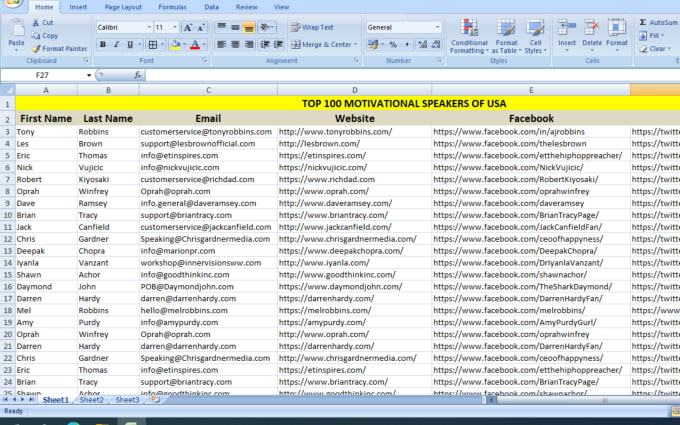This screenshot has width=680, height=425.
Task: Open the Data tab
Action: coord(211,7)
